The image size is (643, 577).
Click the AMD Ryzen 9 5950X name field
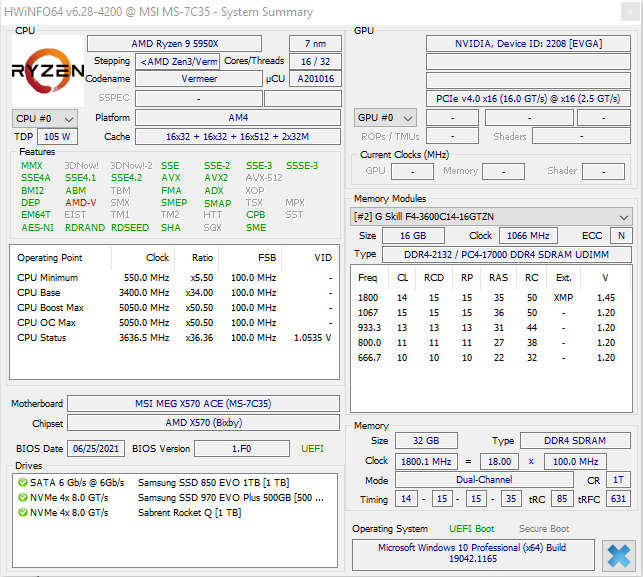pyautogui.click(x=174, y=43)
